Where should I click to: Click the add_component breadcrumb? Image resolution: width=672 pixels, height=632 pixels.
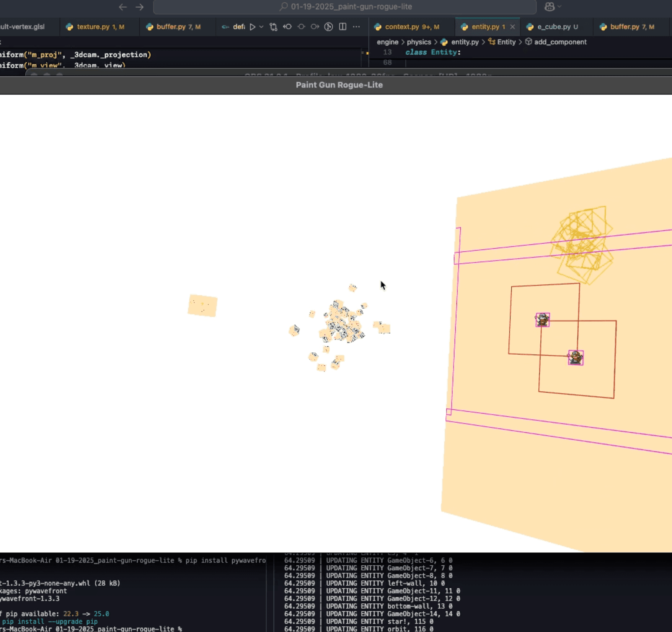556,42
